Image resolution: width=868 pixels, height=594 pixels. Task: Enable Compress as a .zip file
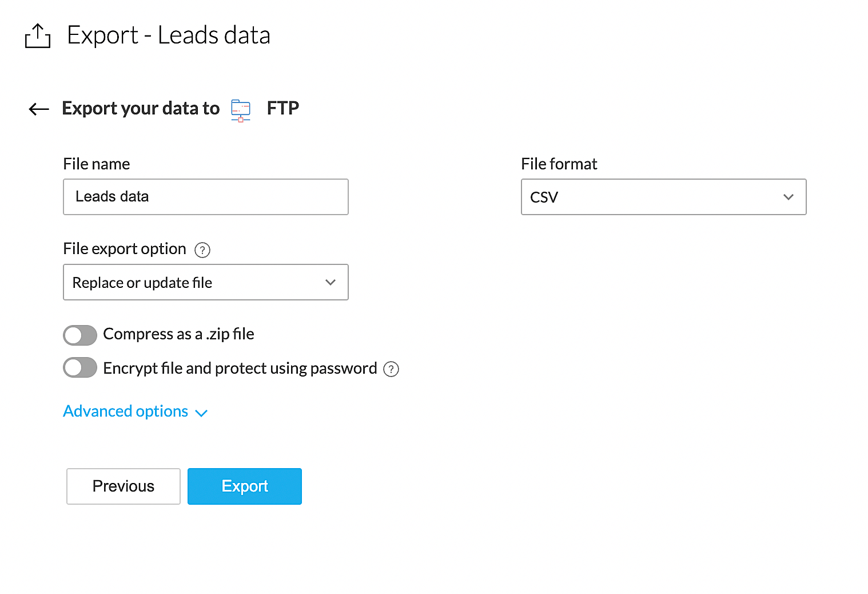tap(80, 335)
